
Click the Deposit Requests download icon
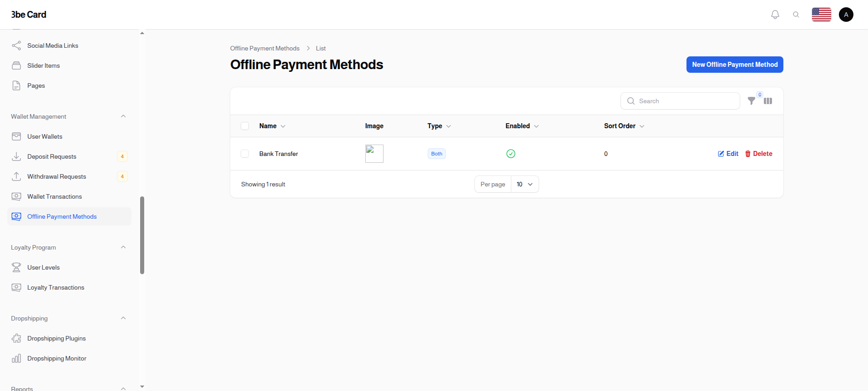(x=16, y=156)
